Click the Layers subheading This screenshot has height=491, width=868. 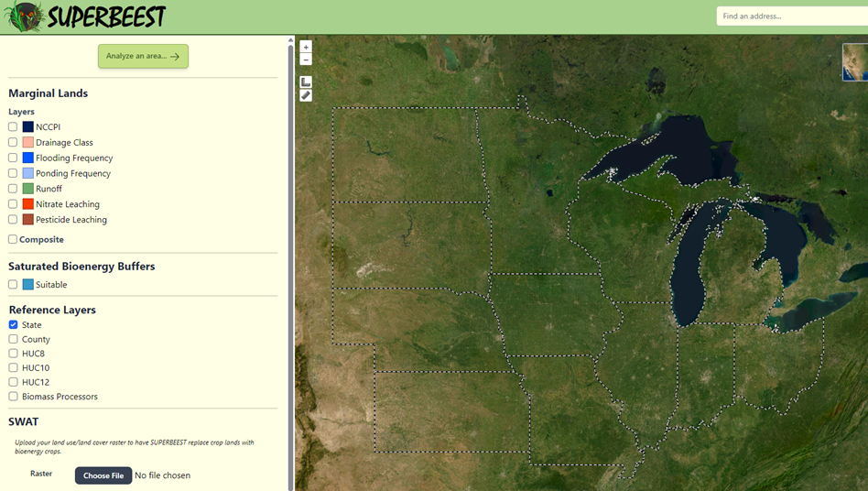click(x=22, y=112)
